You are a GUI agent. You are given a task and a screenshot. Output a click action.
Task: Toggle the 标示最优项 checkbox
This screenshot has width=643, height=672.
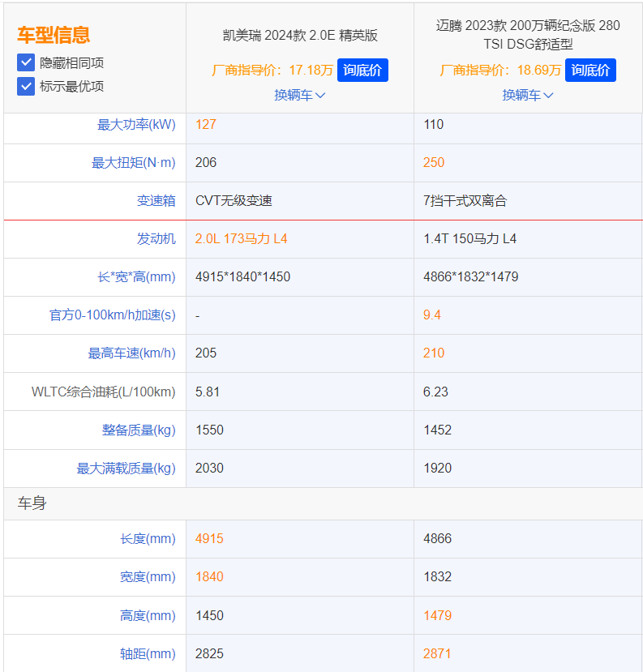26,86
